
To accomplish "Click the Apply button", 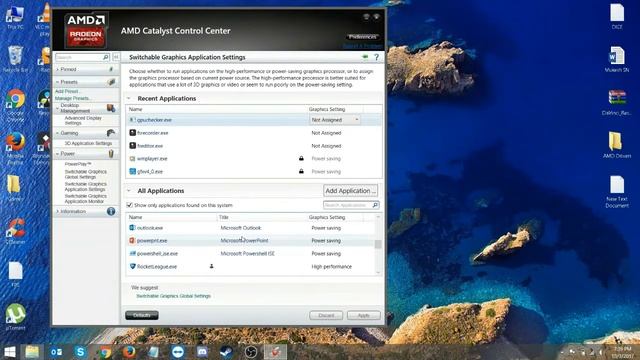I will (363, 315).
